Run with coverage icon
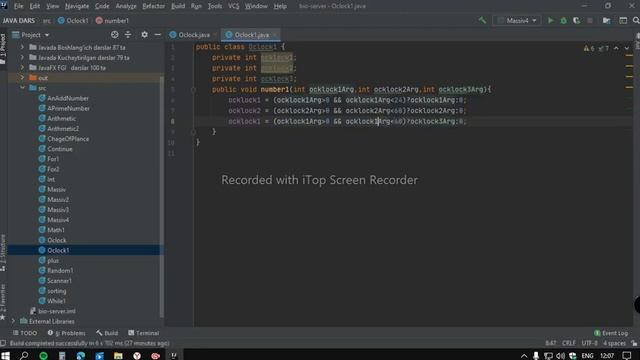Image resolution: width=640 pixels, height=360 pixels. 576,20
